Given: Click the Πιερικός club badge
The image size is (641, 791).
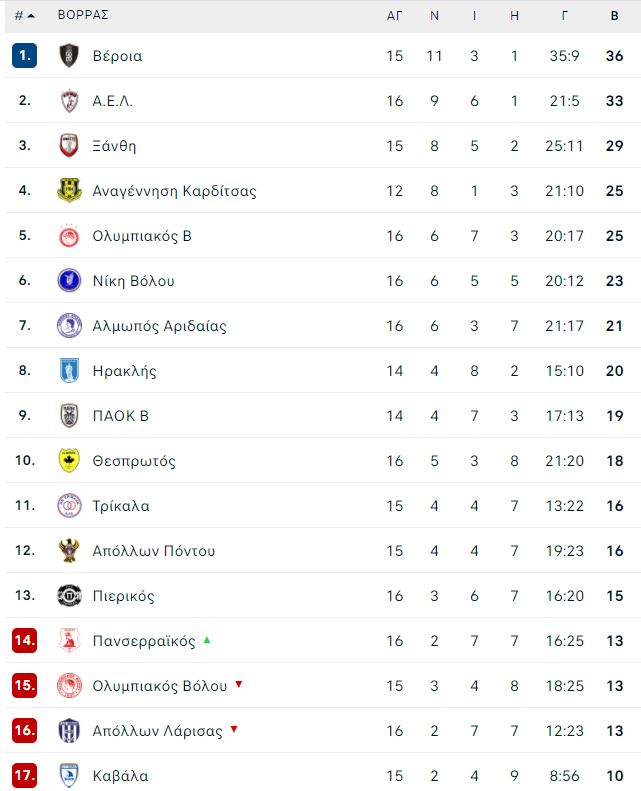Looking at the screenshot, I should 69,596.
